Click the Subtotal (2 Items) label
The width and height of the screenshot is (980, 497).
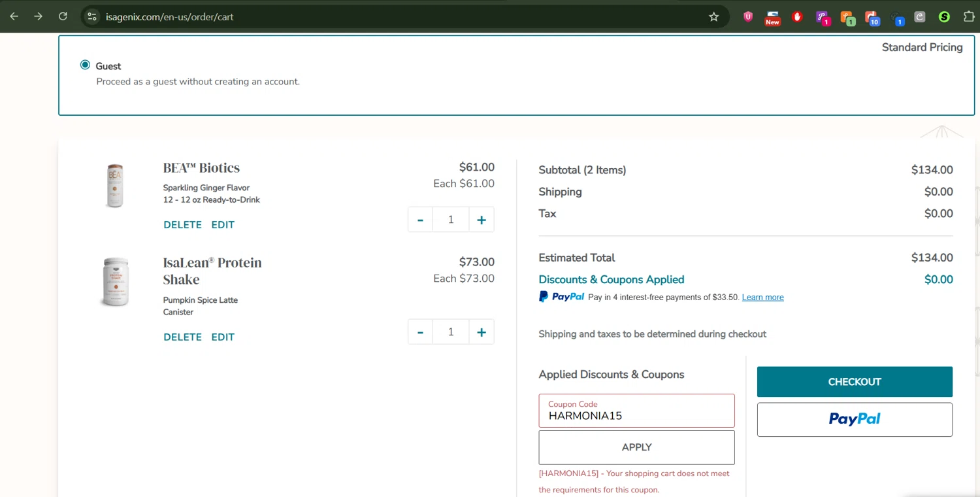pos(582,170)
